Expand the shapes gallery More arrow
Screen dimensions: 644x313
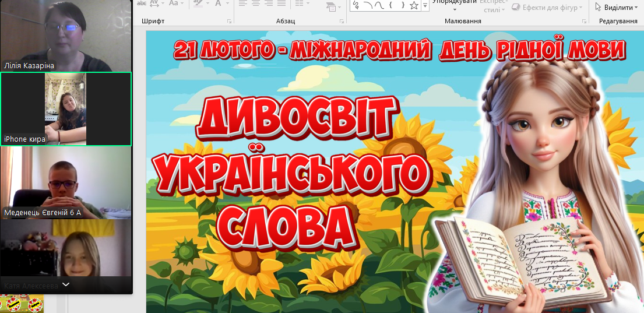click(425, 5)
